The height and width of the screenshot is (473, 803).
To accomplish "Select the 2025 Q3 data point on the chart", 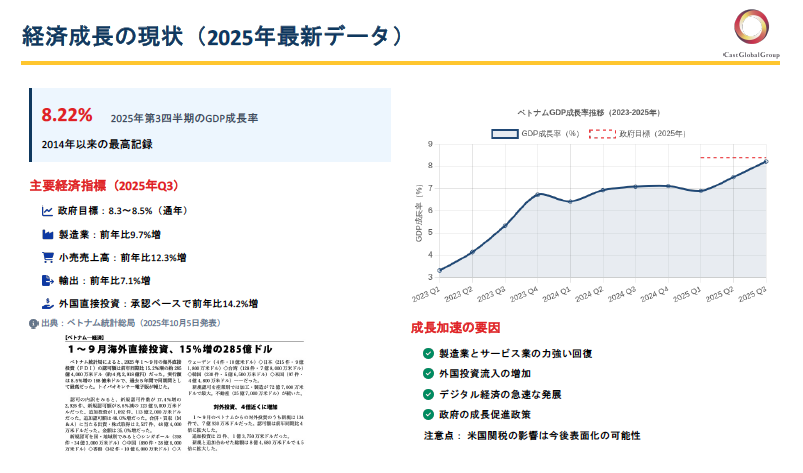I will [766, 161].
